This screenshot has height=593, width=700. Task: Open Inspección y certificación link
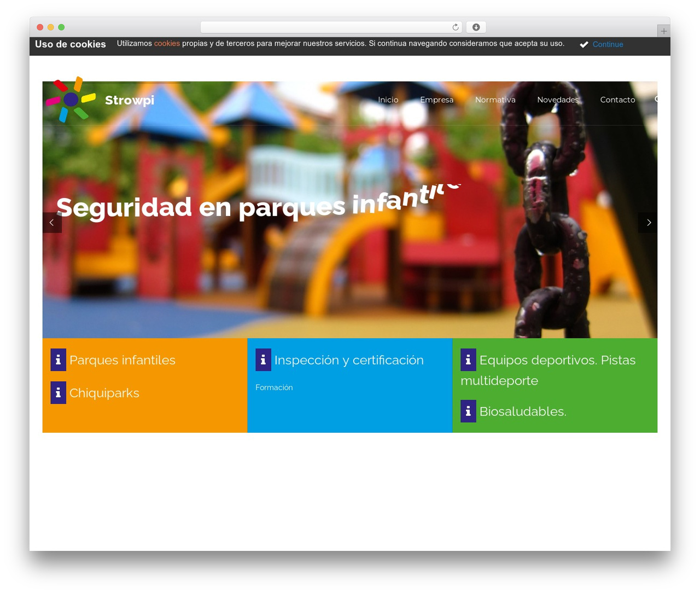pyautogui.click(x=349, y=360)
